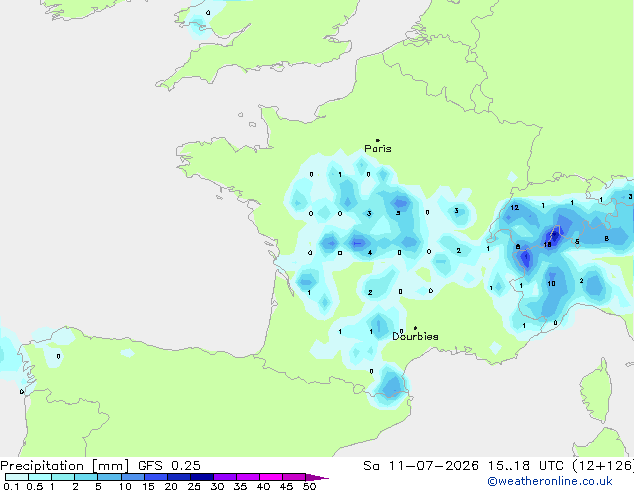This screenshot has height=490, width=634.
Task: Click the '50' legend scale value
Action: (x=309, y=486)
